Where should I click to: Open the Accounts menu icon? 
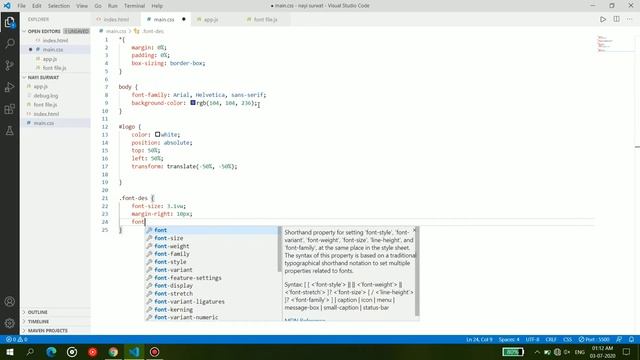coord(9,302)
